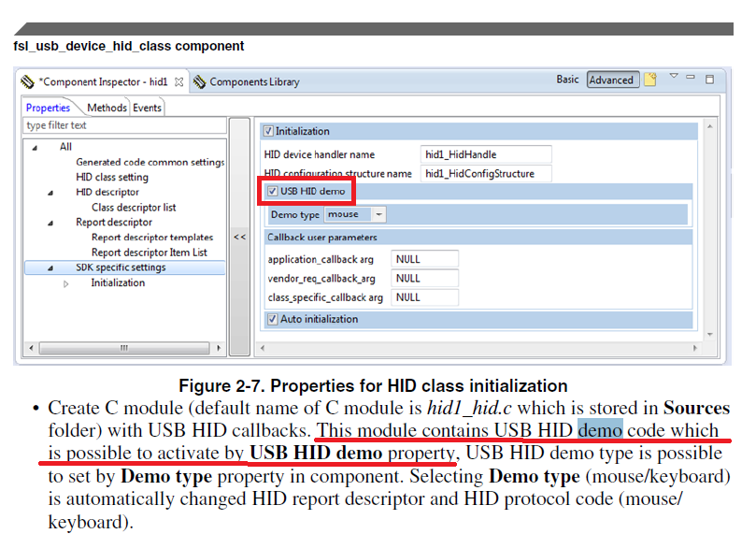Select Report descriptor templates item
Screen dimensions: 756x534
click(x=152, y=238)
